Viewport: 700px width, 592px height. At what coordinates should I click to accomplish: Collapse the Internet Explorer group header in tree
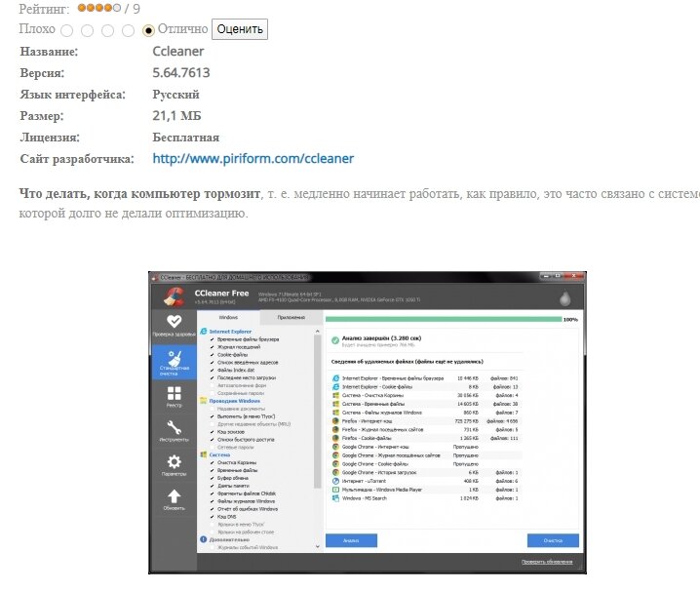[230, 332]
